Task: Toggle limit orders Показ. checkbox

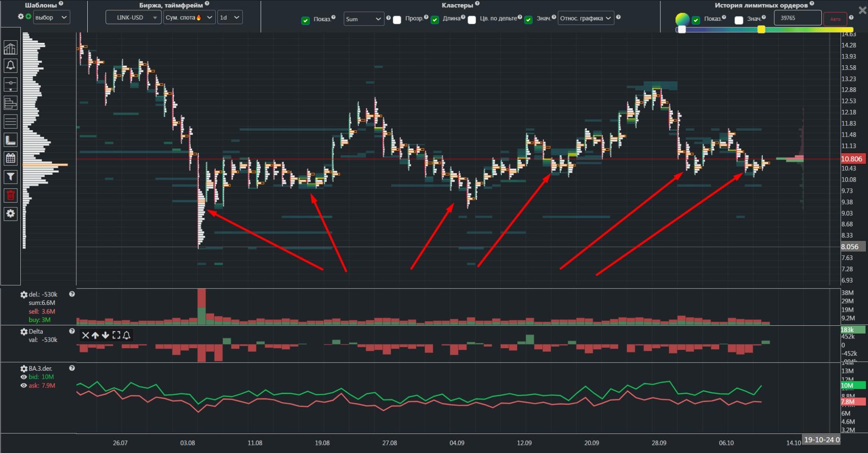Action: click(696, 20)
